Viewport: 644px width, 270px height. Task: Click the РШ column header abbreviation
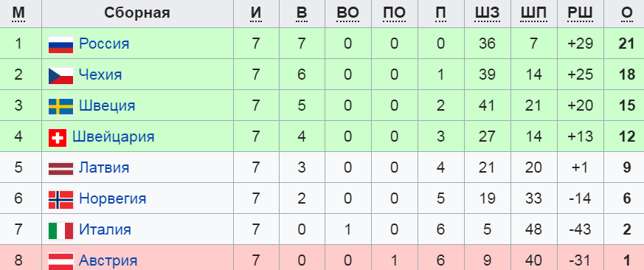point(580,13)
